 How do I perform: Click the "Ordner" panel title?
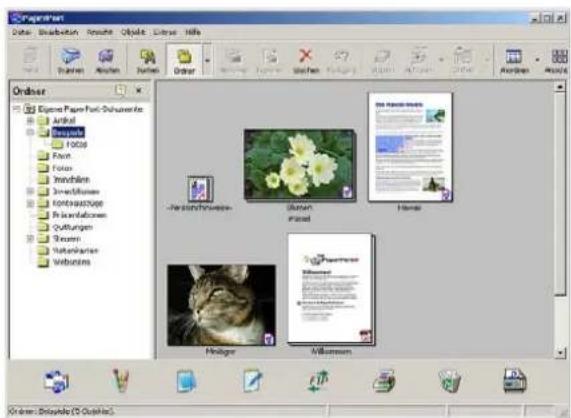29,91
